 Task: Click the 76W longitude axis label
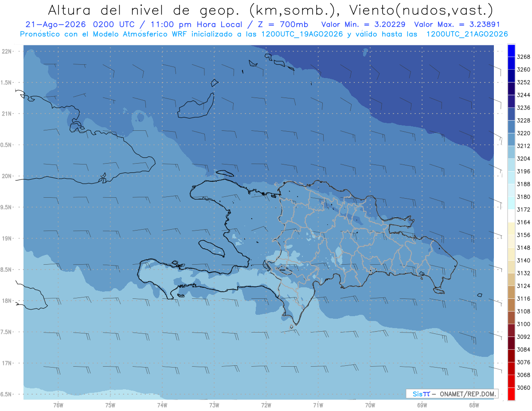(x=58, y=405)
